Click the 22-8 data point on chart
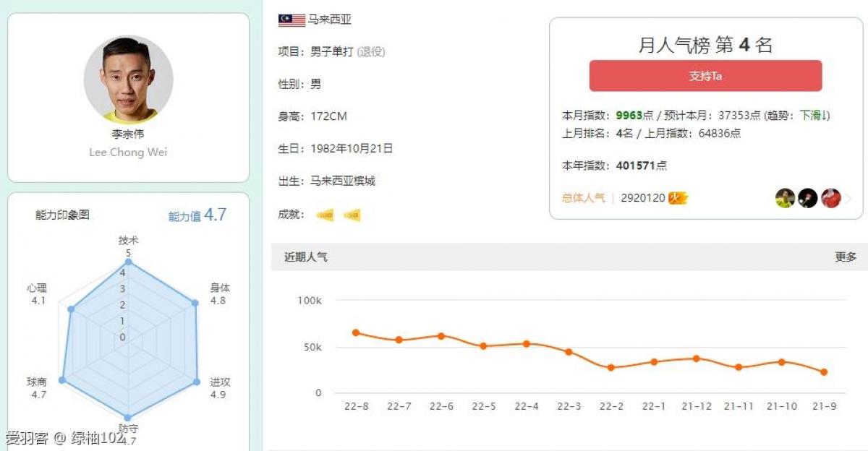Image resolution: width=868 pixels, height=451 pixels. 356,332
